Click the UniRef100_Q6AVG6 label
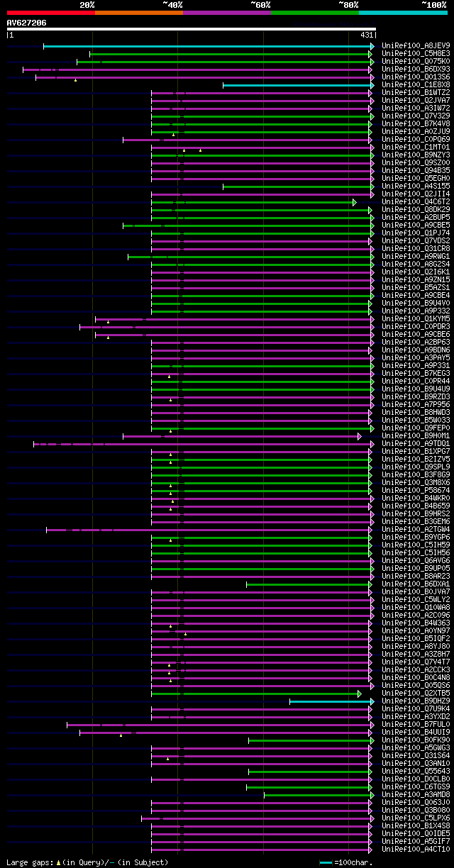The height and width of the screenshot is (868, 454). (x=416, y=561)
